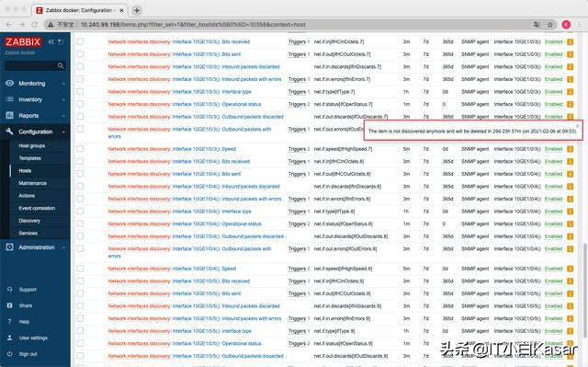Open Triggers link for 10GE1/0/3 Operational status
The image size is (588, 367).
pyautogui.click(x=297, y=104)
